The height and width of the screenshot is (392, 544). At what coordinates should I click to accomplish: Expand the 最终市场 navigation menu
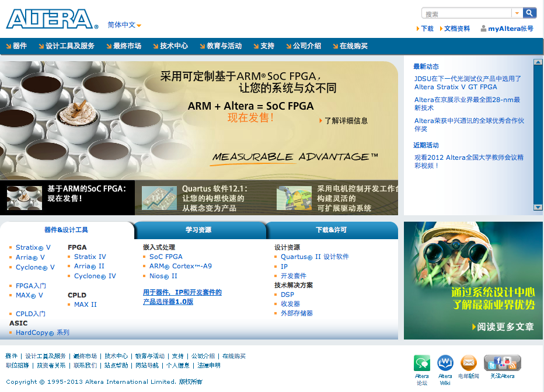pyautogui.click(x=124, y=45)
